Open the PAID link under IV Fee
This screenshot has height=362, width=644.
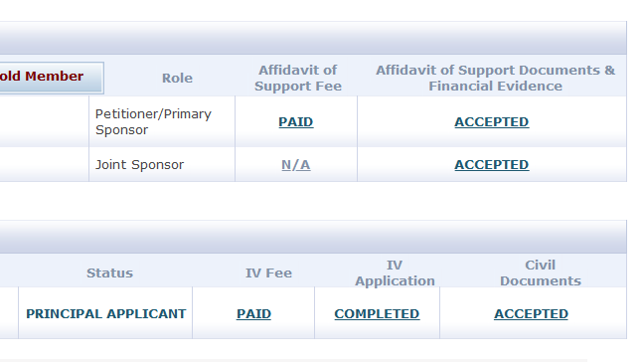[x=253, y=314]
